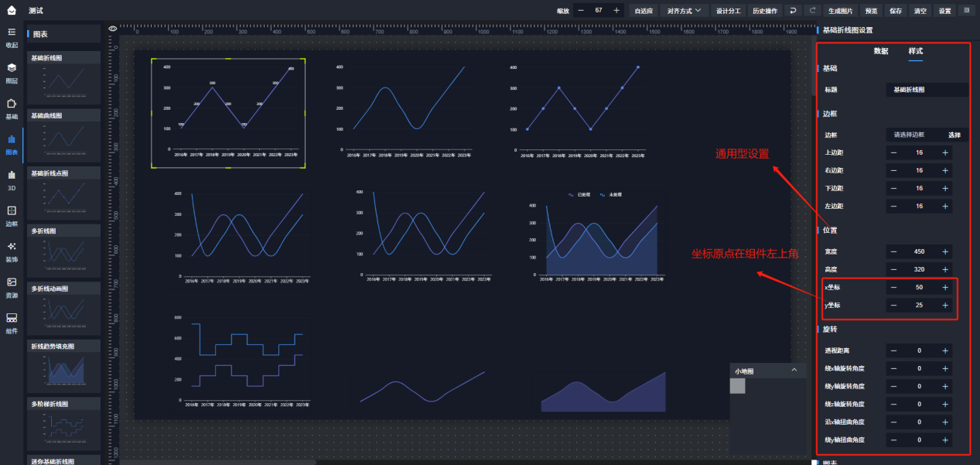Decrease 绕y轴旋转角度 value
The image size is (980, 465).
(x=894, y=386)
